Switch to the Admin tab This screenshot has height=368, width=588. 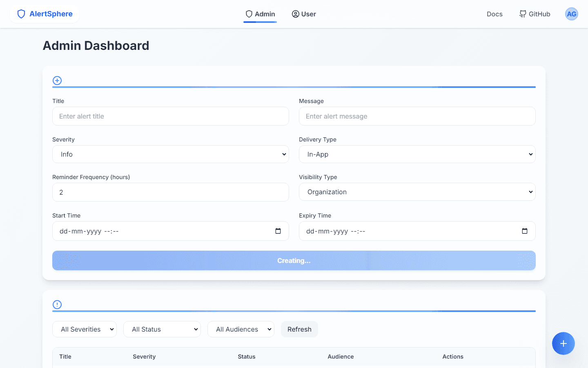260,14
